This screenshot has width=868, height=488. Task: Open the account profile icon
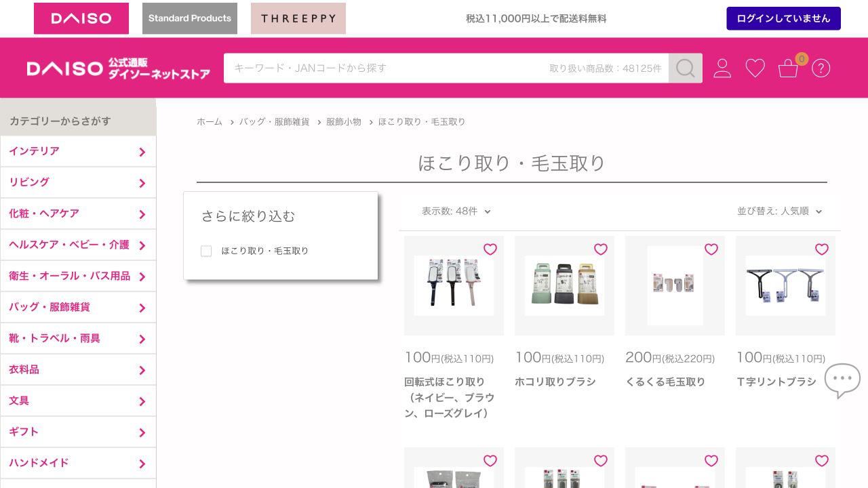pyautogui.click(x=722, y=68)
